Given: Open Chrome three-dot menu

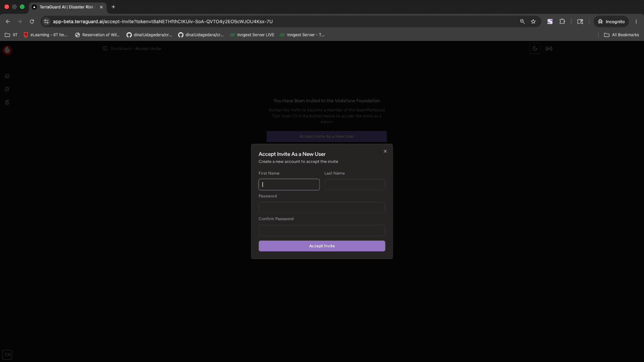Looking at the screenshot, I should [x=636, y=22].
